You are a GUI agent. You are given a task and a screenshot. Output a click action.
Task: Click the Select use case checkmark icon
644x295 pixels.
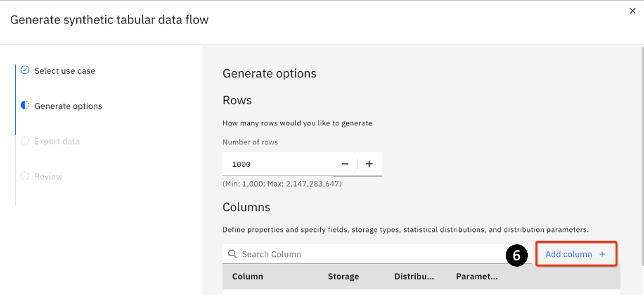(x=25, y=70)
